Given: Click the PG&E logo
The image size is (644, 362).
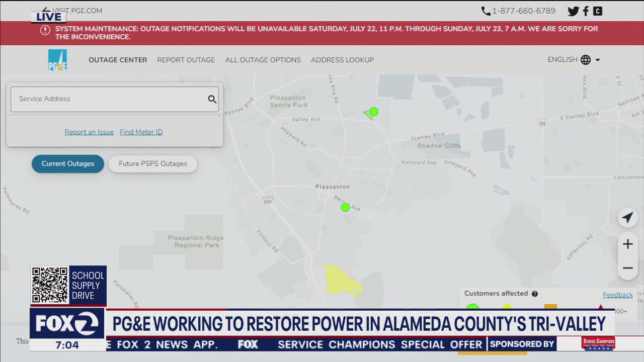Looking at the screenshot, I should click(57, 59).
